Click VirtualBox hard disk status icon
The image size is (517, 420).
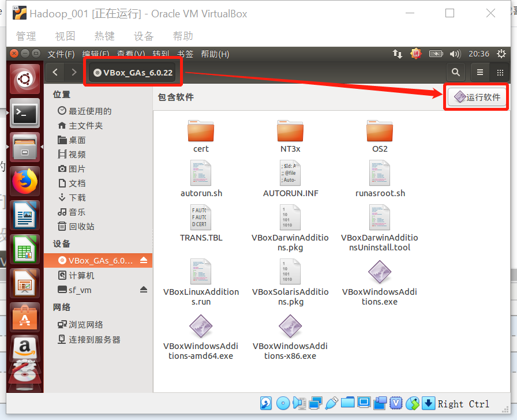click(x=266, y=403)
